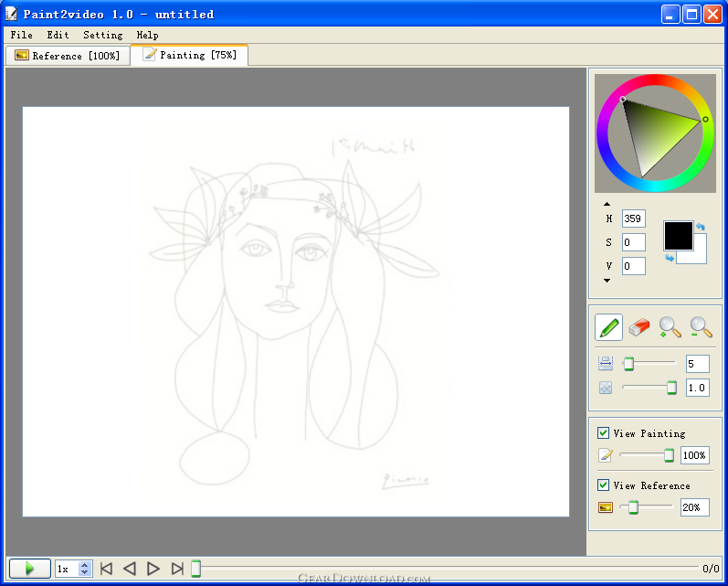Click the timeline playhead handle

195,569
